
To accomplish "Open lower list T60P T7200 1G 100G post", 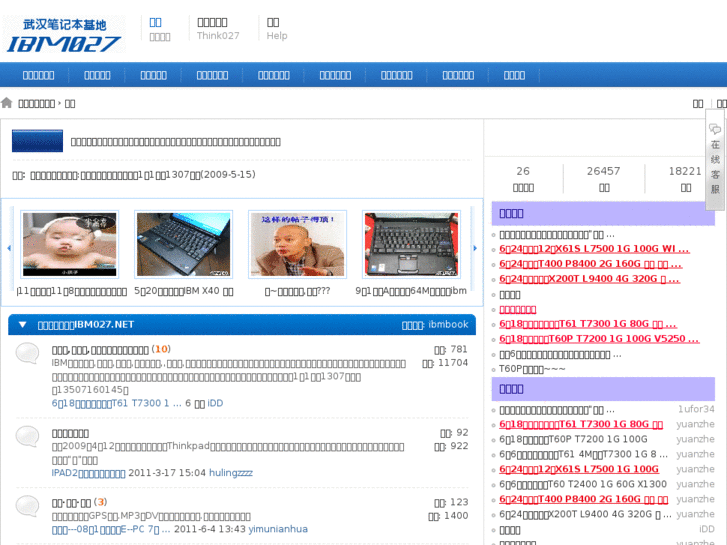I will click(573, 439).
